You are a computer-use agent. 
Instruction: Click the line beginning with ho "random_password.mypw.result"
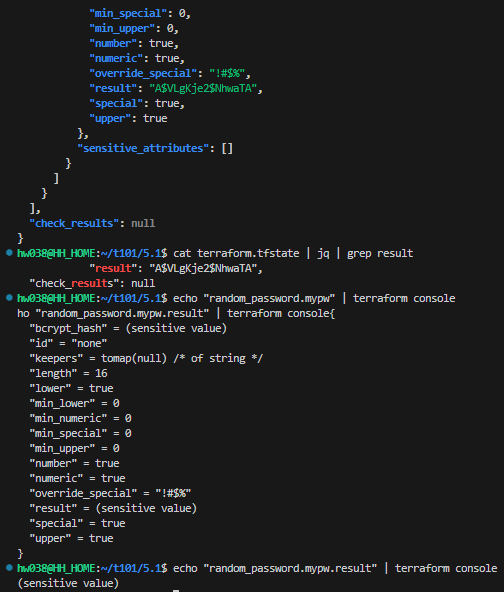pos(176,313)
